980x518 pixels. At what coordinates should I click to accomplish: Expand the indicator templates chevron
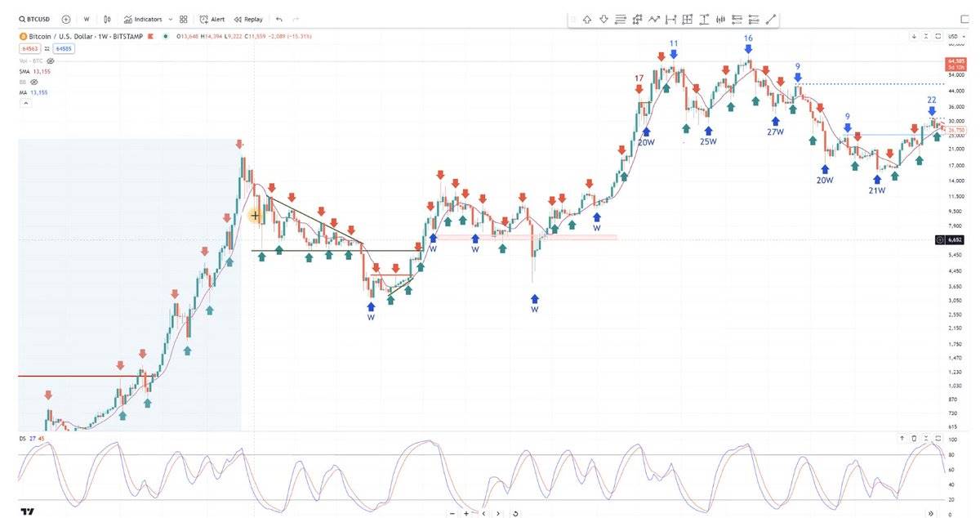pyautogui.click(x=170, y=19)
